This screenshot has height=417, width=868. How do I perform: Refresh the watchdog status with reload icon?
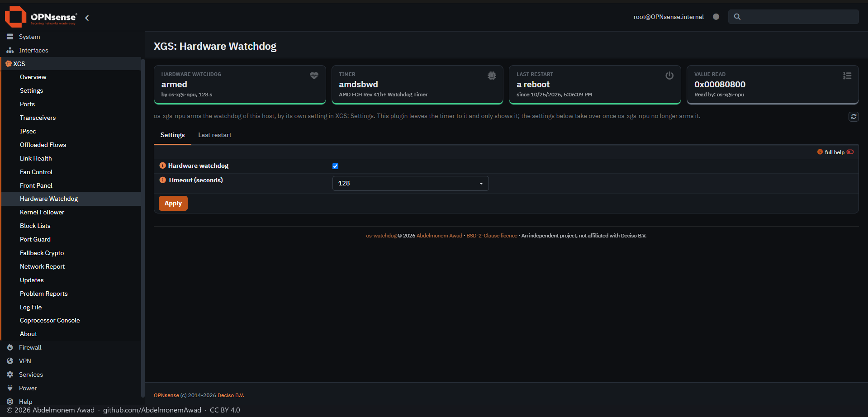[854, 117]
